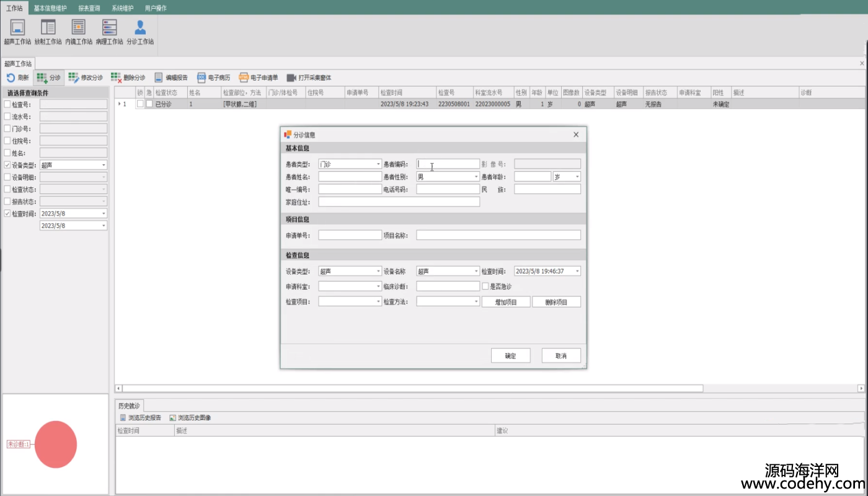Enable the 报告状态 filter checkbox
868x496 pixels.
coord(7,201)
